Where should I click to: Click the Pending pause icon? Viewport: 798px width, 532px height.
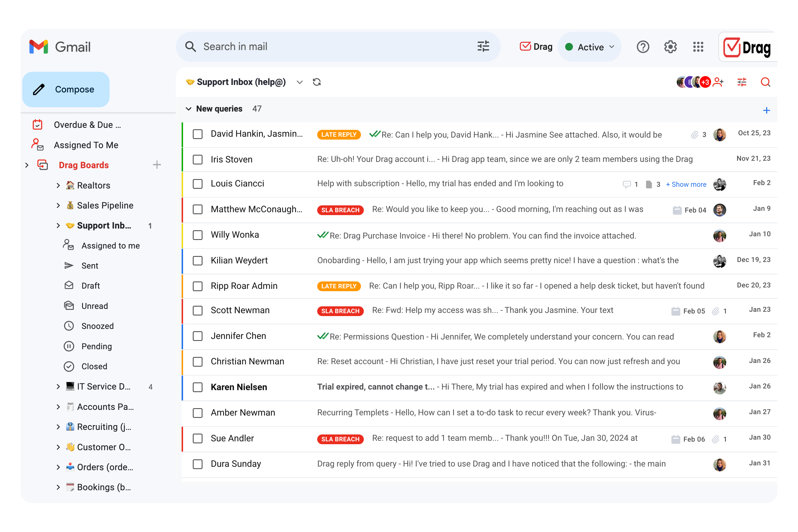(x=69, y=346)
